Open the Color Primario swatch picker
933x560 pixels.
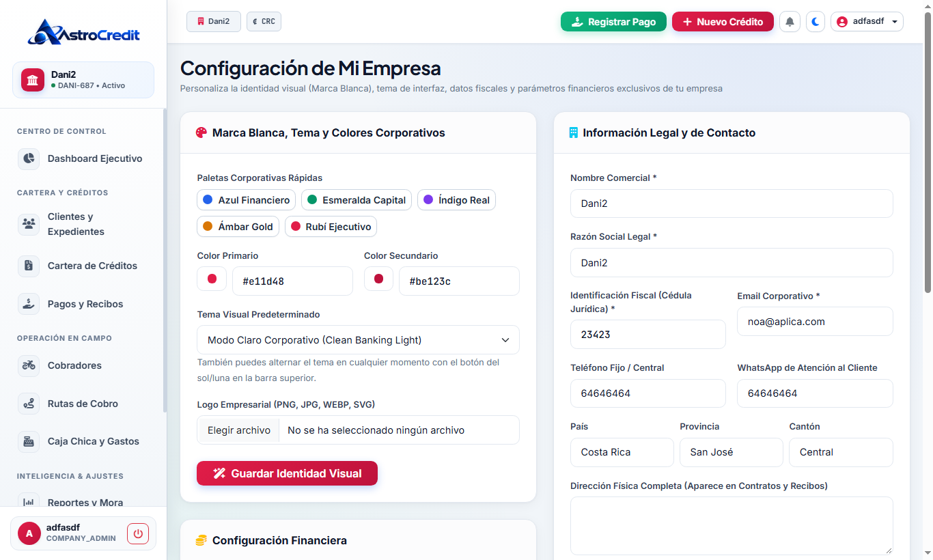pos(212,279)
